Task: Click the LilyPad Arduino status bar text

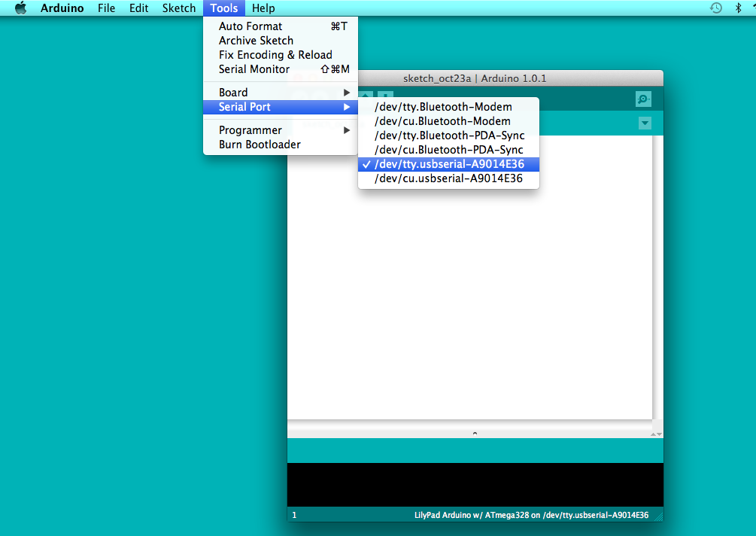Action: pos(531,515)
